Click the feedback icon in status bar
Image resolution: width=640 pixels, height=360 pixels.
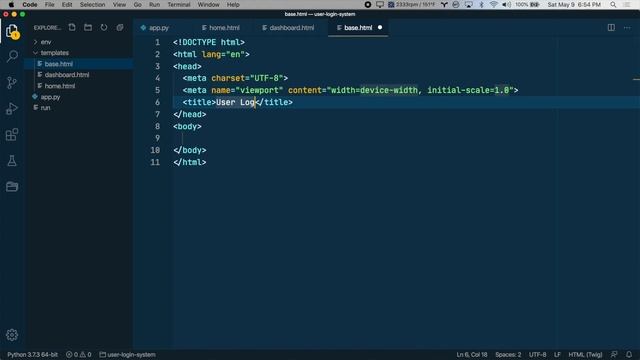point(614,354)
